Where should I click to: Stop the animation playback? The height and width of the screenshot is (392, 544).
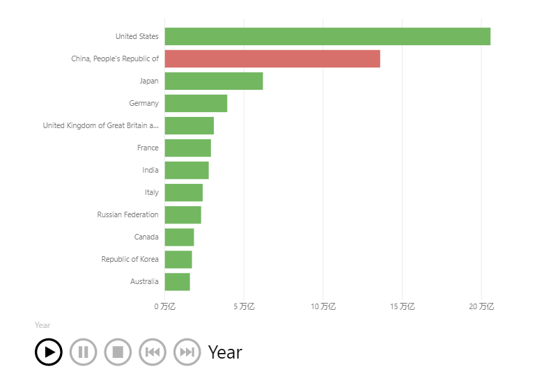tap(118, 352)
